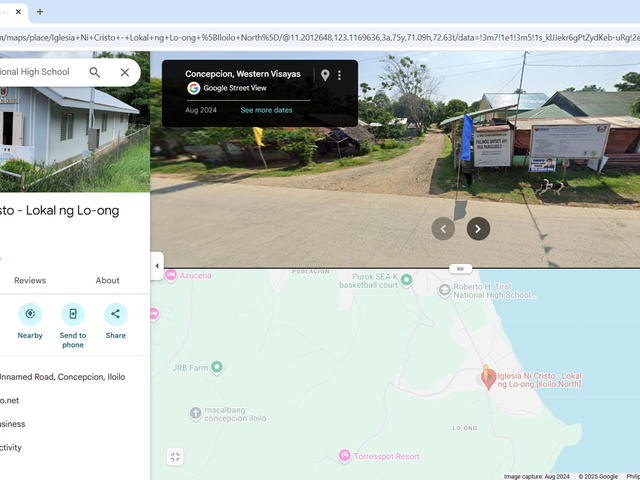Click the browser address bar URL
This screenshot has width=640, height=480.
pyautogui.click(x=320, y=38)
